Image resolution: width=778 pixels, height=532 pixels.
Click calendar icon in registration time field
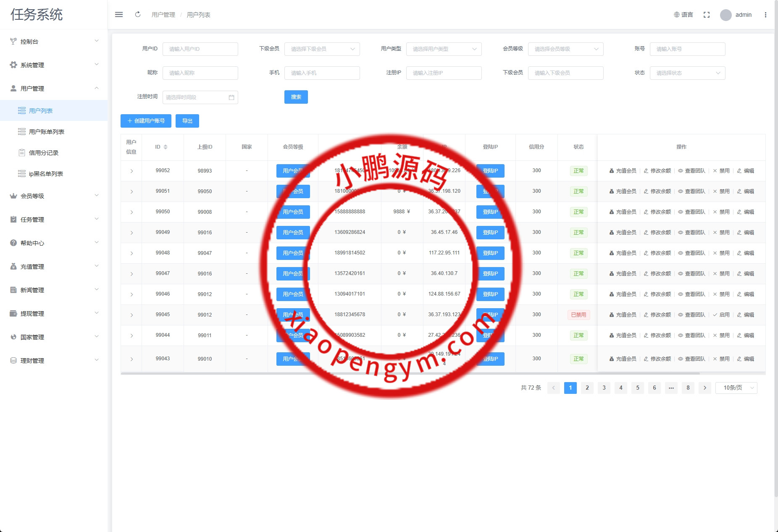(231, 97)
